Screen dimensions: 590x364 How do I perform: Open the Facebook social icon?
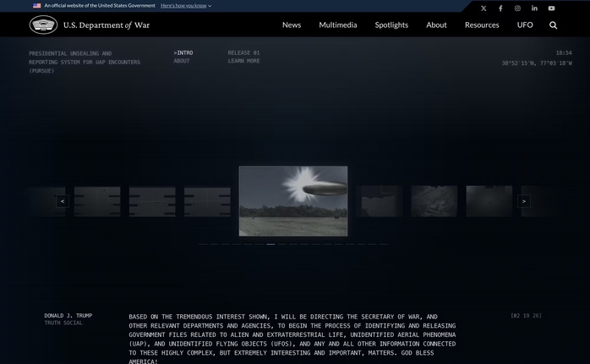click(500, 8)
